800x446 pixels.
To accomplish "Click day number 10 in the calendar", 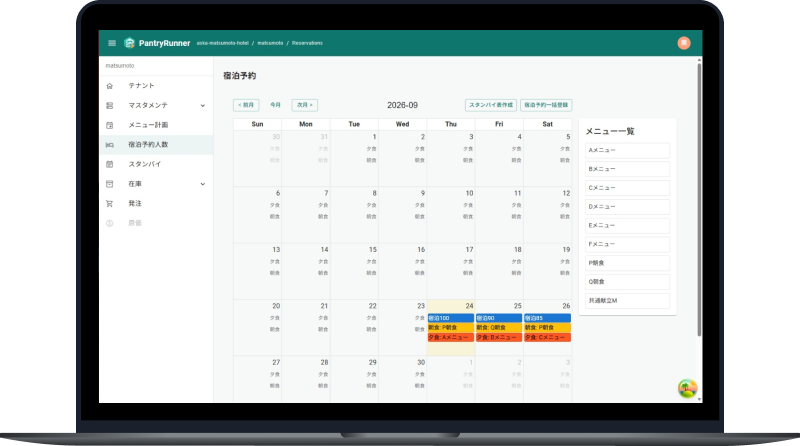I will tap(469, 193).
